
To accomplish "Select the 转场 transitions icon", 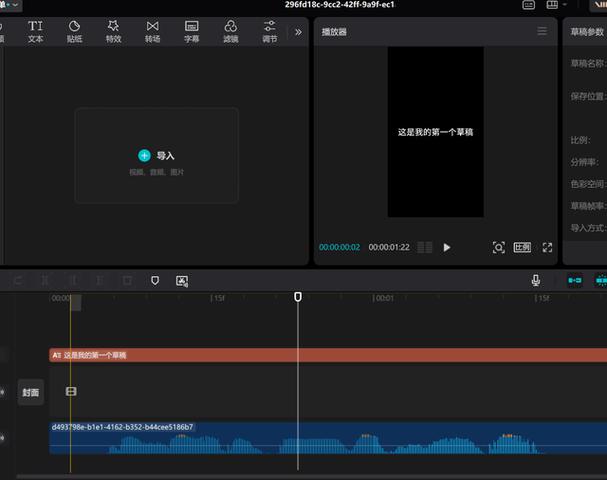I will coord(153,32).
